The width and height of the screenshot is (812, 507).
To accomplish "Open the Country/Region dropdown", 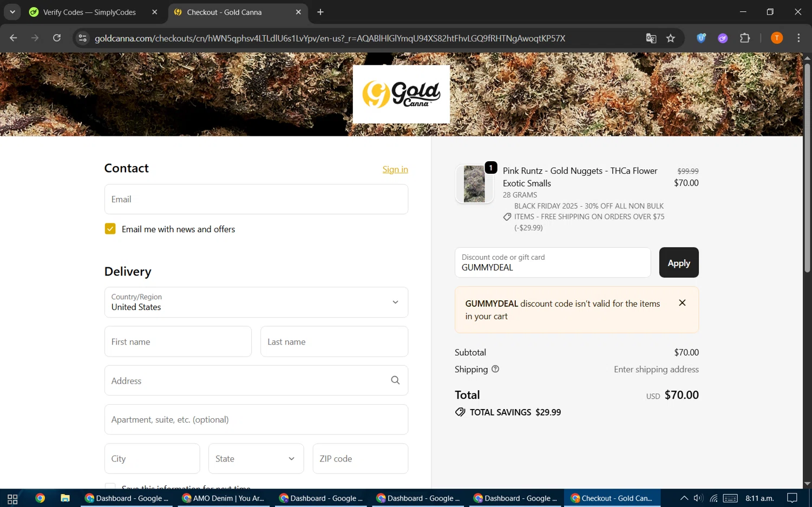I will 256,302.
